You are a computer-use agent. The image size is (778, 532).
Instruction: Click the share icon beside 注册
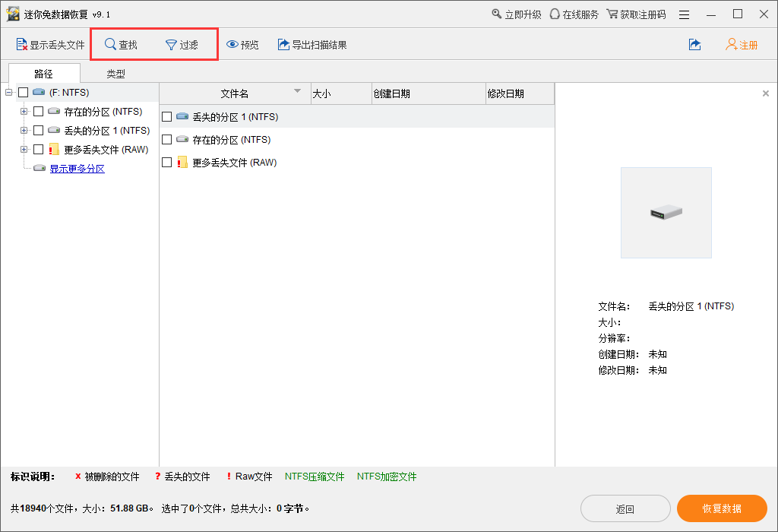(694, 45)
